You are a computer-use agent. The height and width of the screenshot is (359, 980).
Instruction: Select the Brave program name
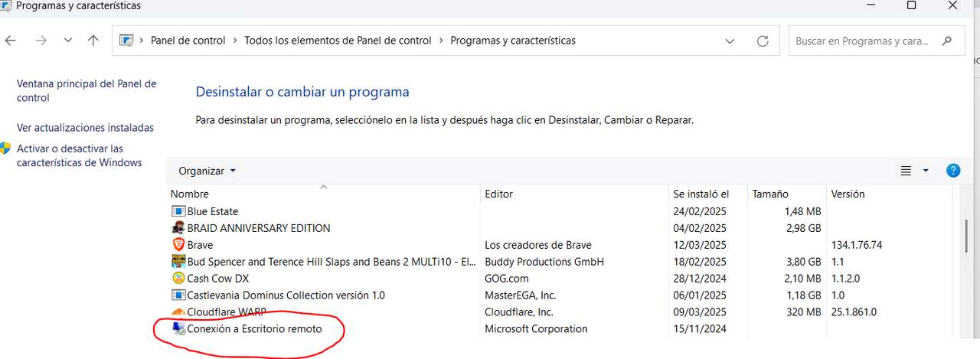pos(201,245)
